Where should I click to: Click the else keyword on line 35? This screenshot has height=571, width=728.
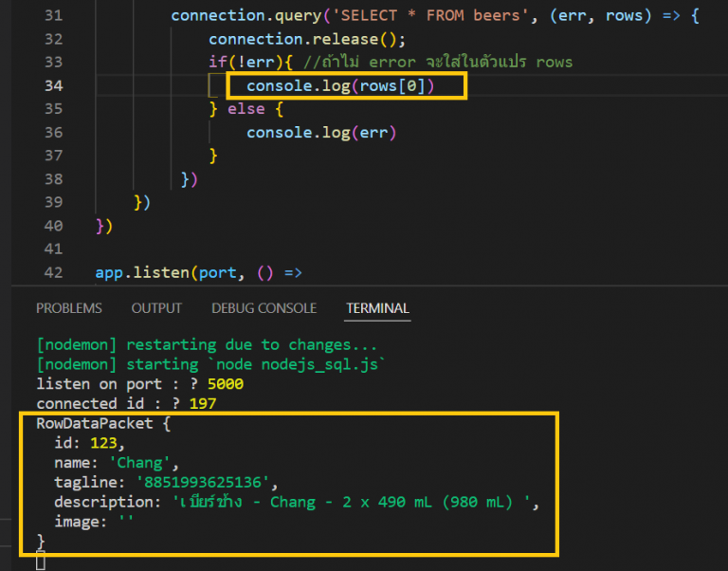(x=246, y=109)
